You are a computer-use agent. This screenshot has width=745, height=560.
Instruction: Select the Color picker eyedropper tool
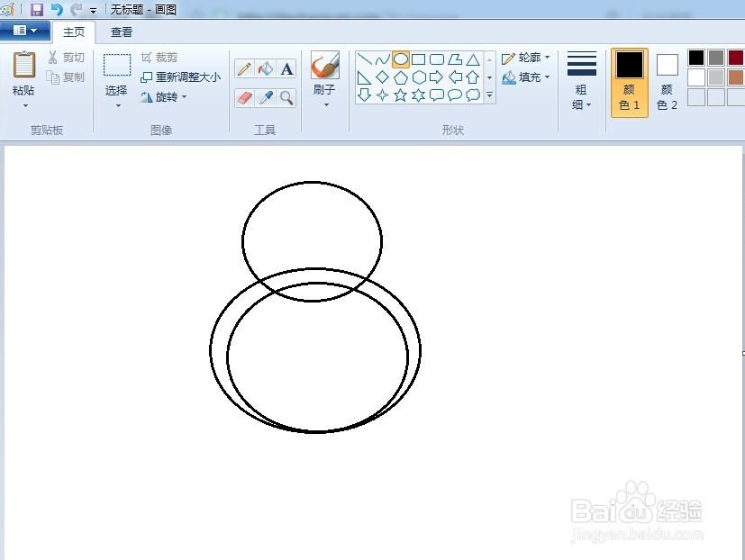266,98
